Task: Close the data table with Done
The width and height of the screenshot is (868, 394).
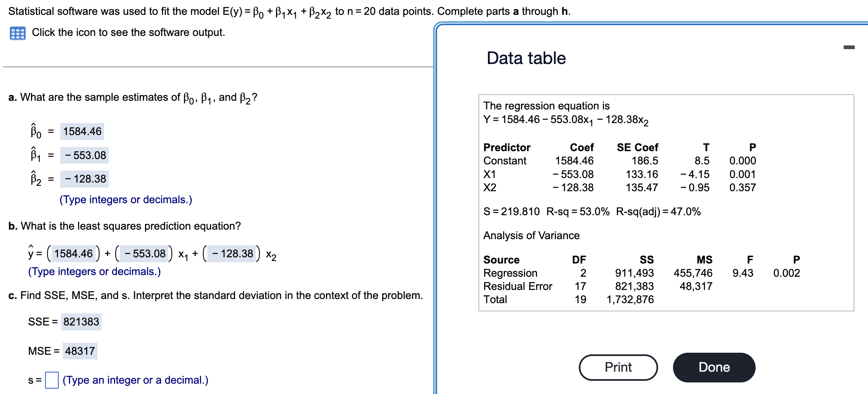Action: (714, 367)
